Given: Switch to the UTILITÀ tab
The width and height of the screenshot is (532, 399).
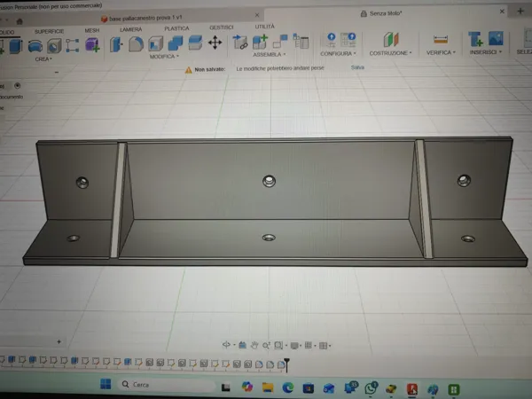Looking at the screenshot, I should pyautogui.click(x=264, y=27).
